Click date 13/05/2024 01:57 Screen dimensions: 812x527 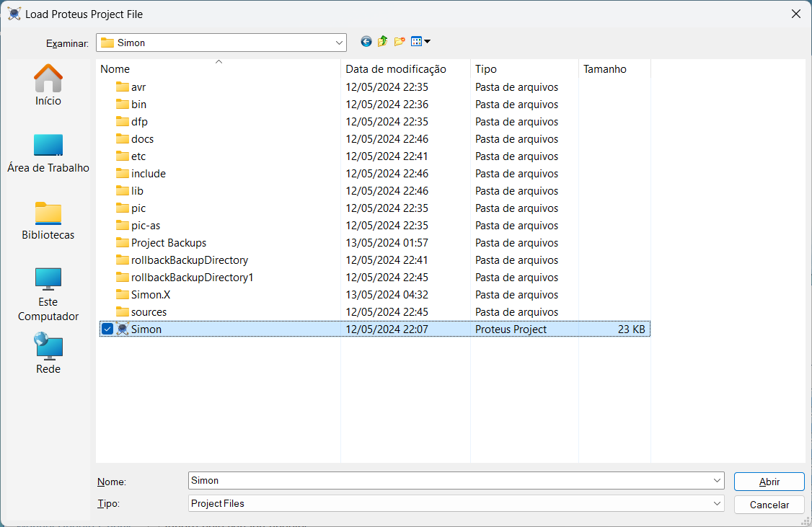click(x=387, y=243)
